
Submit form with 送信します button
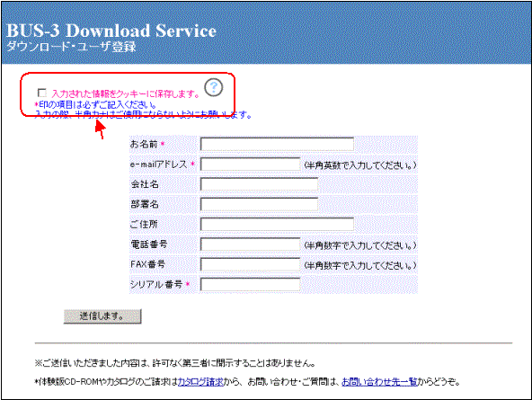[102, 316]
